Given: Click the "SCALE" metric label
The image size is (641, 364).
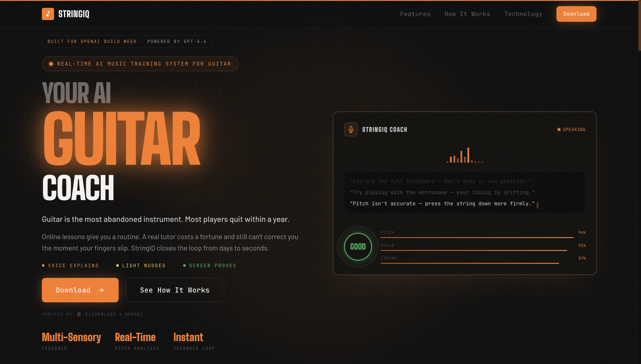Looking at the screenshot, I should 387,245.
